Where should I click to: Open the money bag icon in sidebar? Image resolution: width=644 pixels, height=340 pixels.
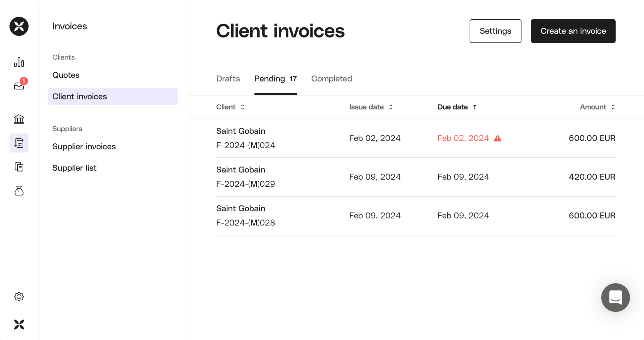19,191
